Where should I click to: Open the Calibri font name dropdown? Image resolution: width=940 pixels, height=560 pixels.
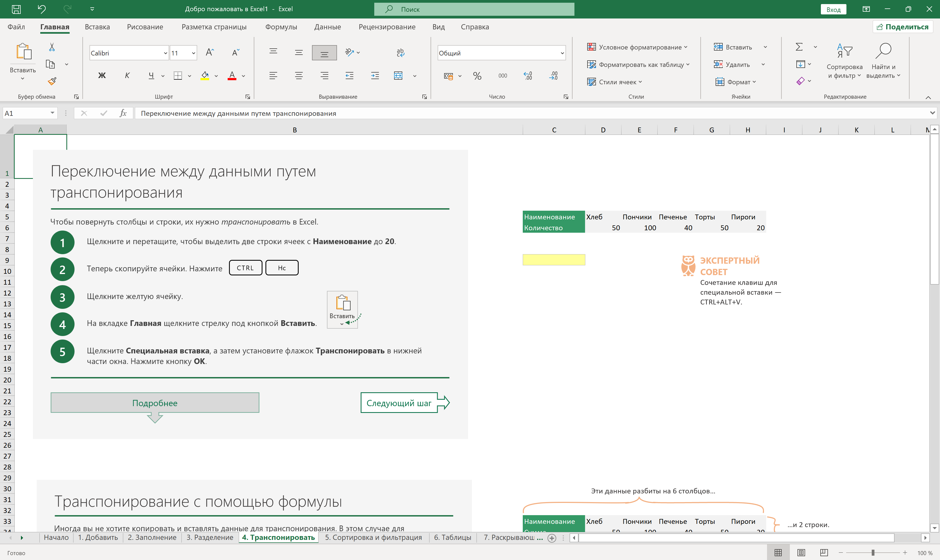point(165,53)
